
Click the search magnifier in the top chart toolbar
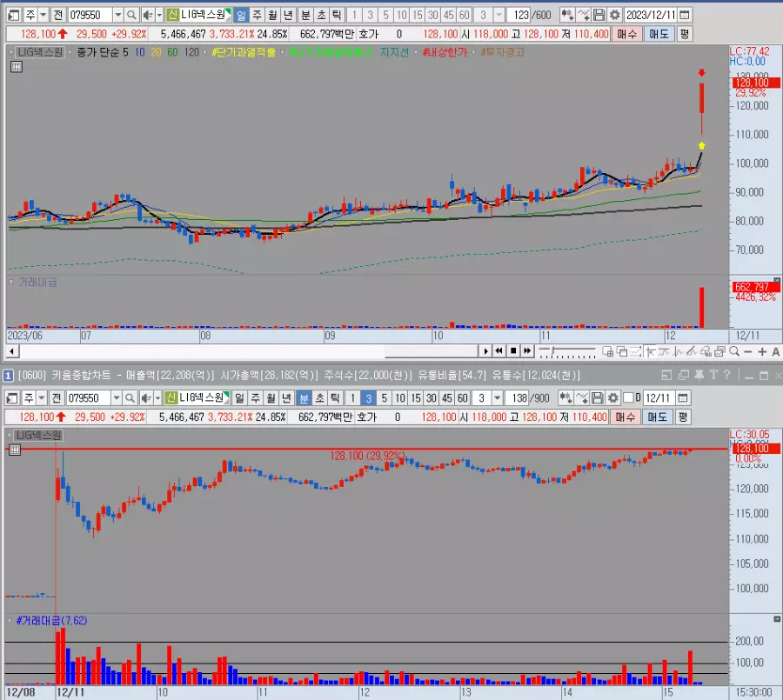tap(131, 15)
